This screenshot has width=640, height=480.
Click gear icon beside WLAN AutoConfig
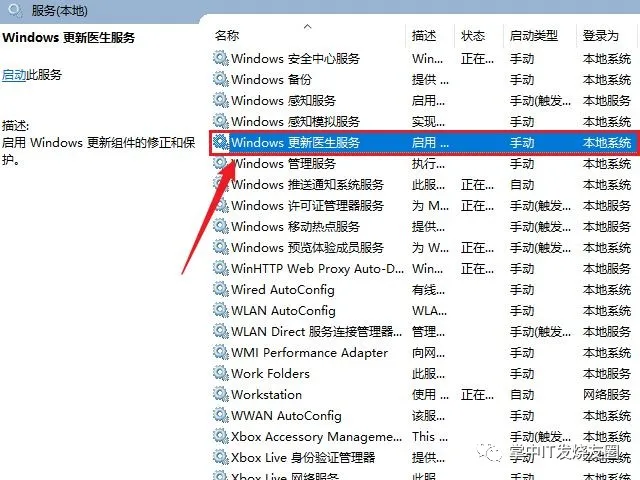click(x=221, y=310)
